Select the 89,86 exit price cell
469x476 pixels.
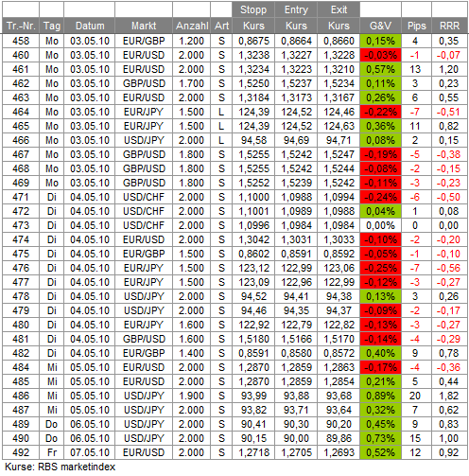pyautogui.click(x=339, y=438)
